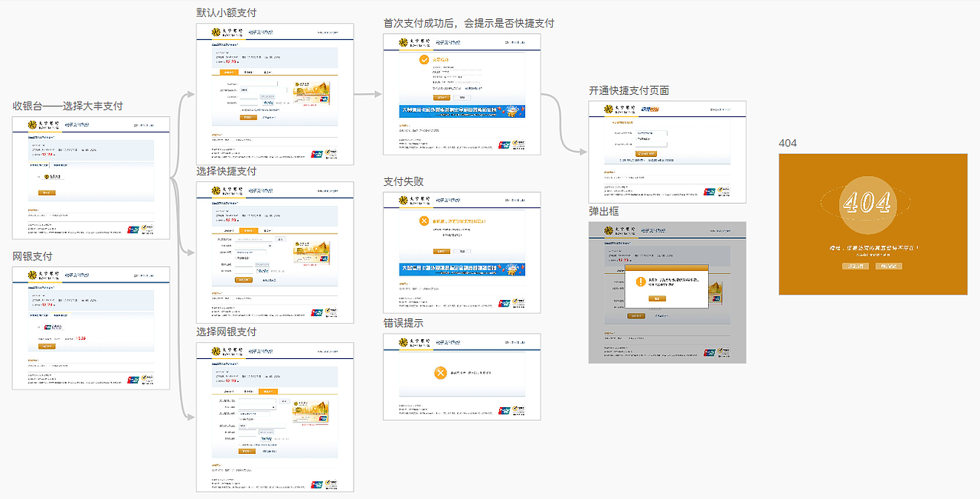980x499 pixels.
Task: Click bank logo in 网银支付 mockup
Action: tap(43, 276)
